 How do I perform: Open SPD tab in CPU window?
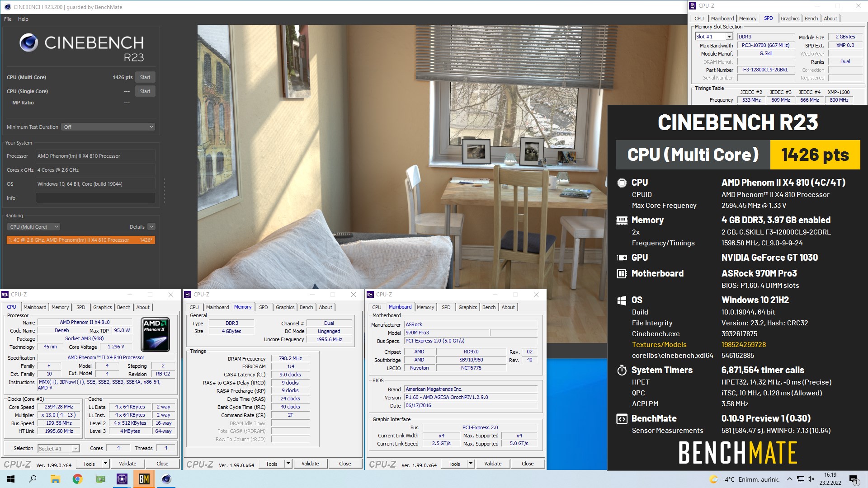[81, 307]
